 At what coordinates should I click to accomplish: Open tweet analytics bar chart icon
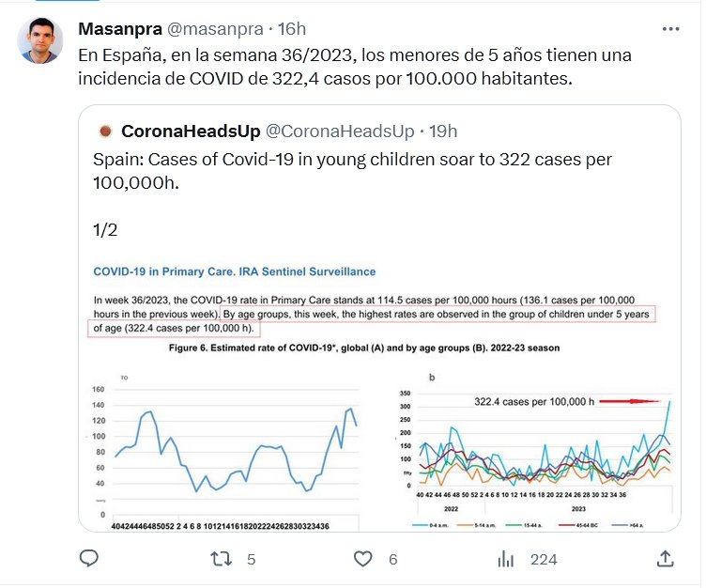pos(505,559)
